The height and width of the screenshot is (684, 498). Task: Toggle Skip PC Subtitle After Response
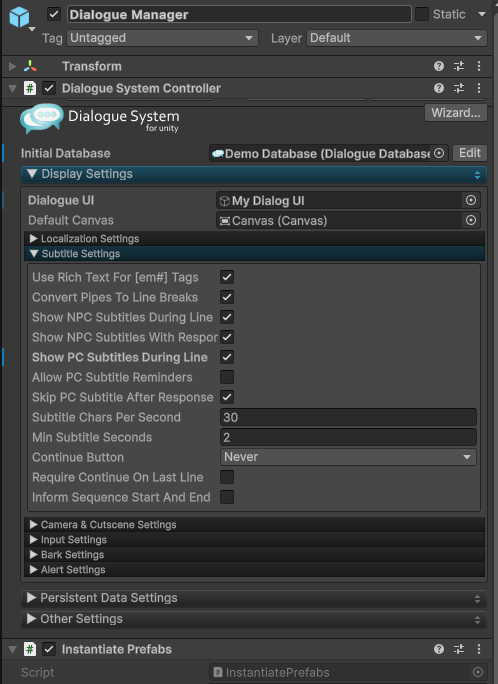pyautogui.click(x=227, y=397)
